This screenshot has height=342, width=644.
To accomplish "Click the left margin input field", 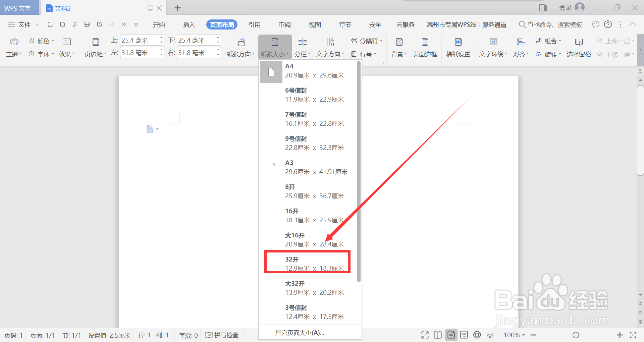I will pyautogui.click(x=139, y=53).
